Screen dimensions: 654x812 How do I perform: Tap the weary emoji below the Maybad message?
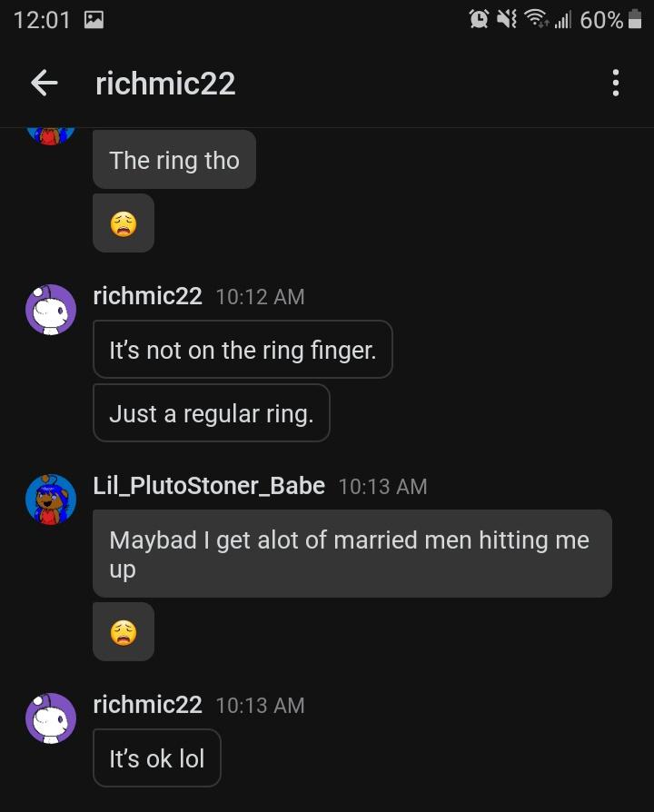click(x=124, y=632)
